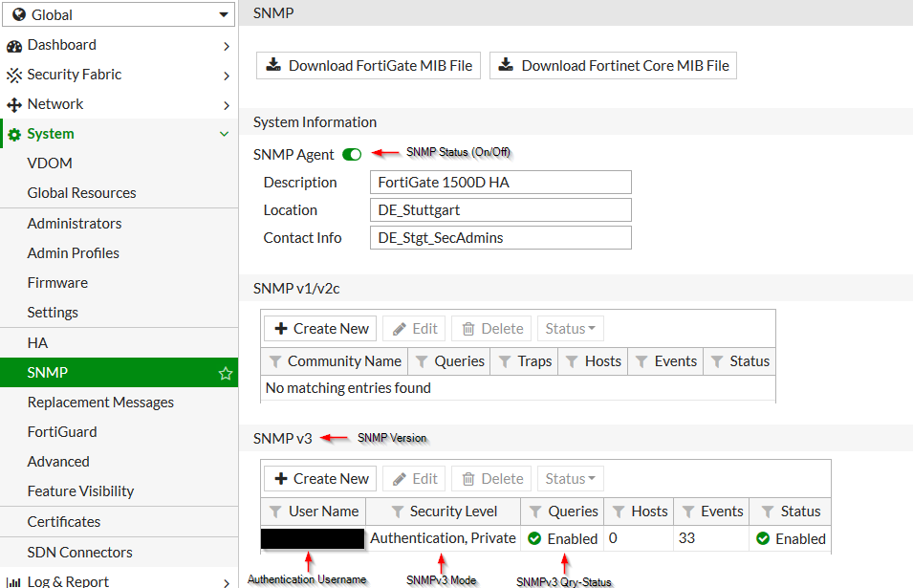Download the Fortinet Core MIB File
This screenshot has width=913, height=588.
pos(613,66)
